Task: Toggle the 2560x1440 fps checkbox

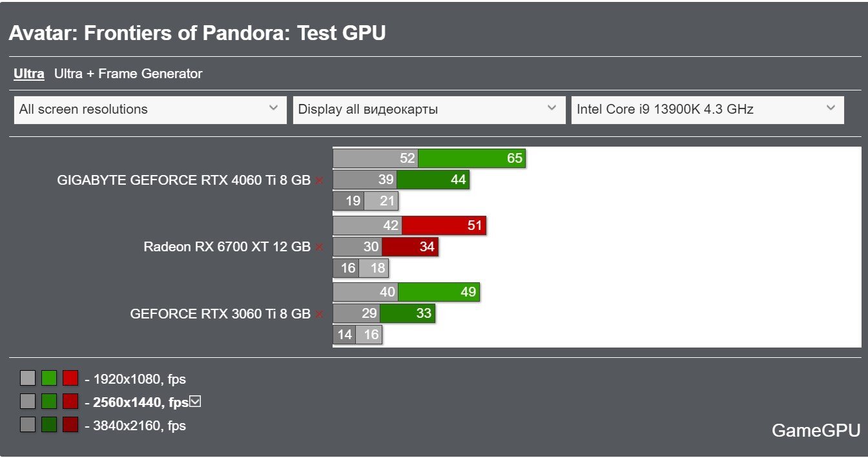Action: pos(196,402)
